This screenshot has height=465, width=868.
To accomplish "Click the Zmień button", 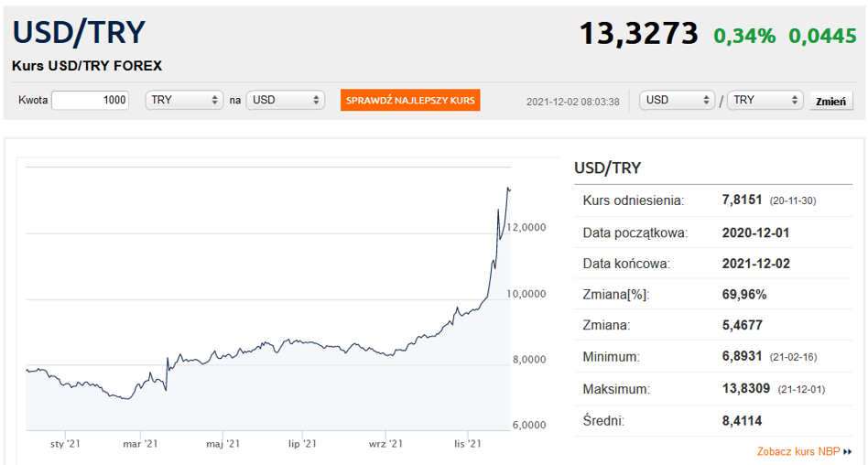I will 830,101.
